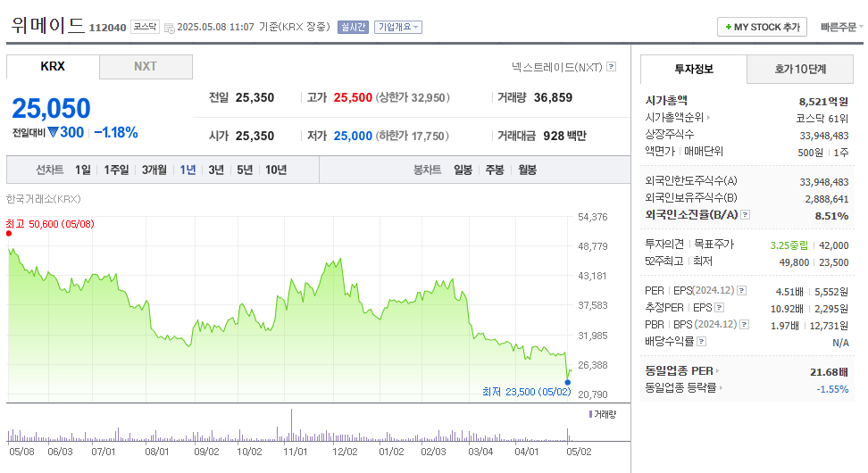Select the 1일 line chart period
The height and width of the screenshot is (473, 868).
83,170
